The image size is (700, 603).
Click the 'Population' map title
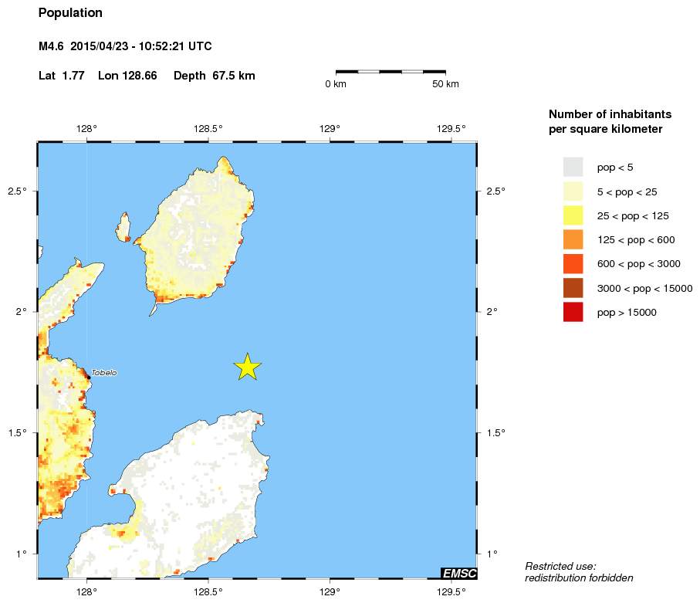click(x=70, y=13)
